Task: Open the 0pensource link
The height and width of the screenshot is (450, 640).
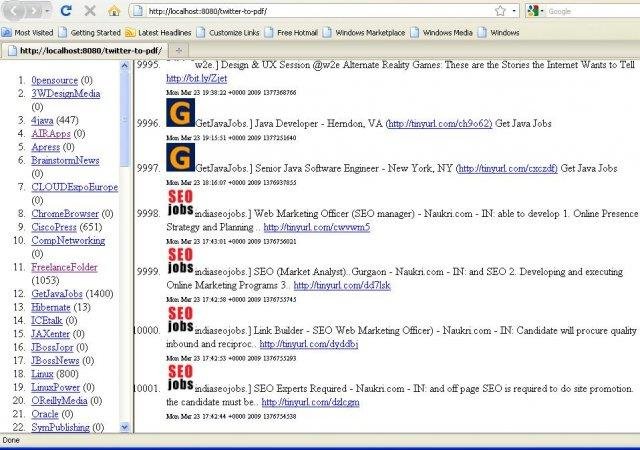Action: [x=54, y=80]
